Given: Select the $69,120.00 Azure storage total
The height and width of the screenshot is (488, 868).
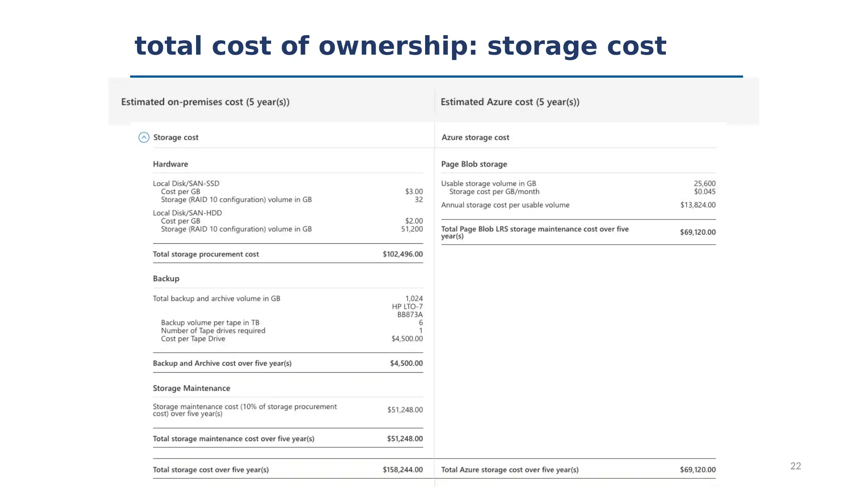Looking at the screenshot, I should [x=698, y=470].
